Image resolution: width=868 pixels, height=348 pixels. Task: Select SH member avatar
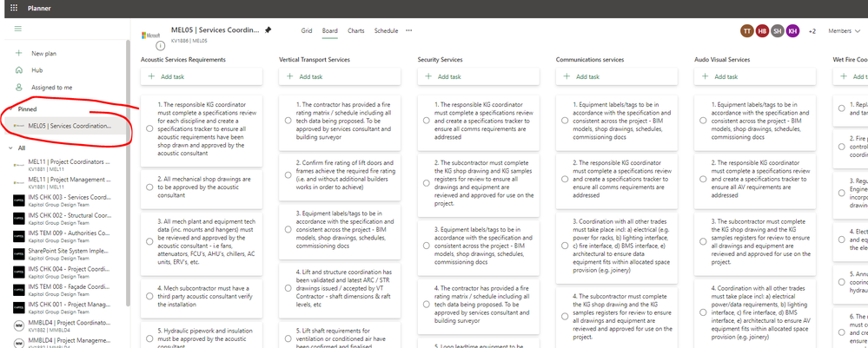point(778,31)
